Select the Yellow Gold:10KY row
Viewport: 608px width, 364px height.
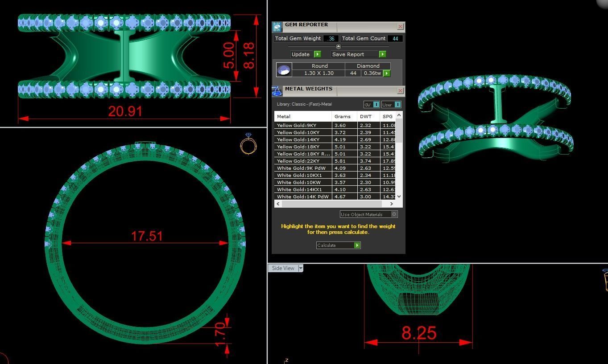(335, 133)
